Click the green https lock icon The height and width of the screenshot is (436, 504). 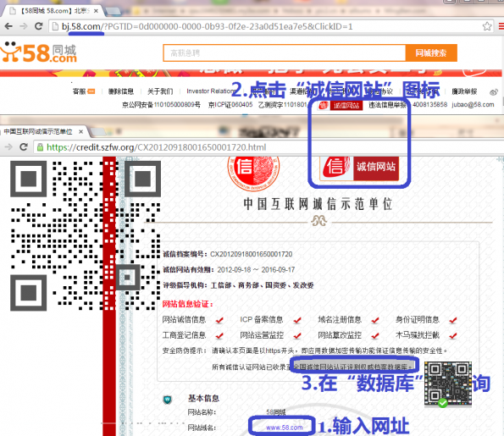[x=40, y=147]
